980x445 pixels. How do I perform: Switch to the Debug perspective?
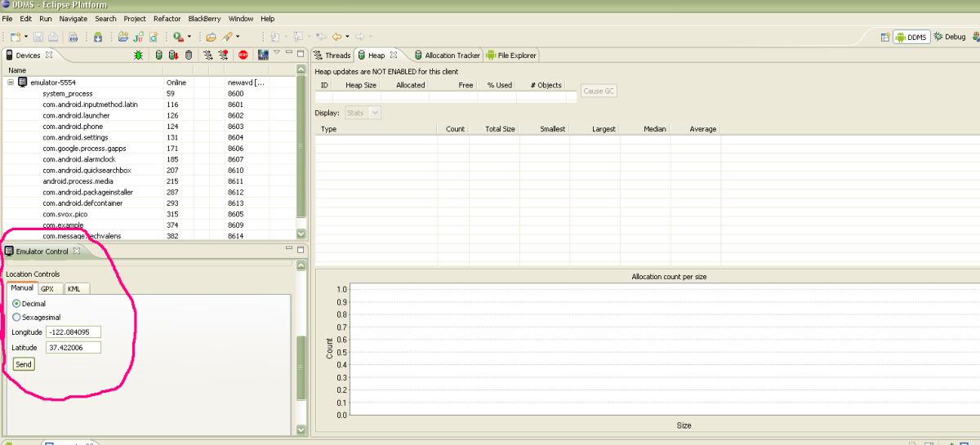click(x=950, y=37)
